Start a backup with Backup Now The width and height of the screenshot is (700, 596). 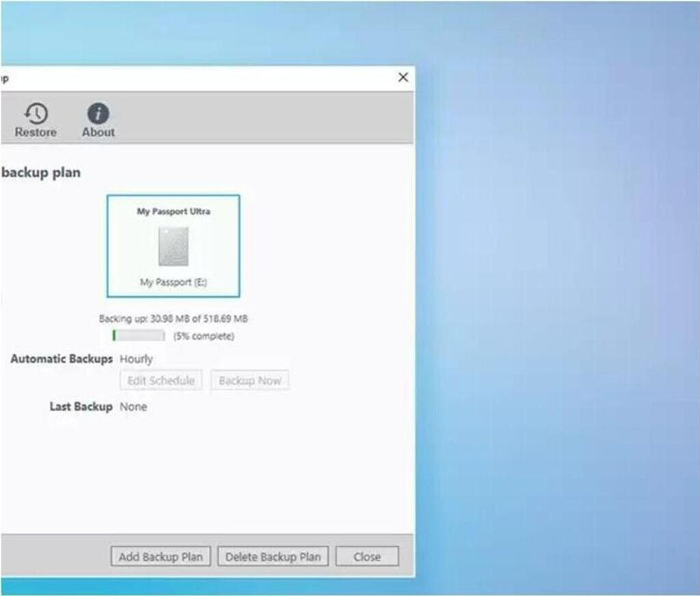[x=250, y=381]
